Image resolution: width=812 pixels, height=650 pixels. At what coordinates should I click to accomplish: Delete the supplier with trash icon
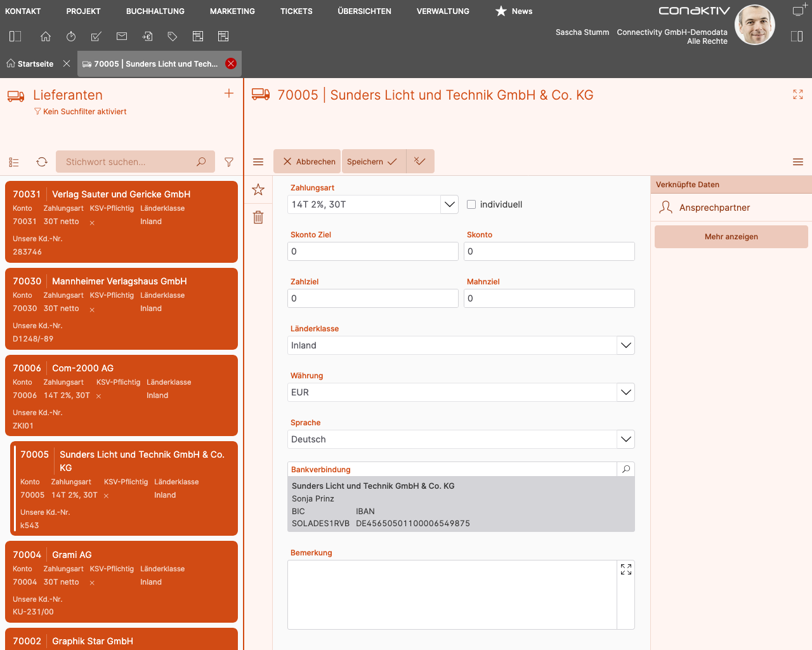click(258, 217)
